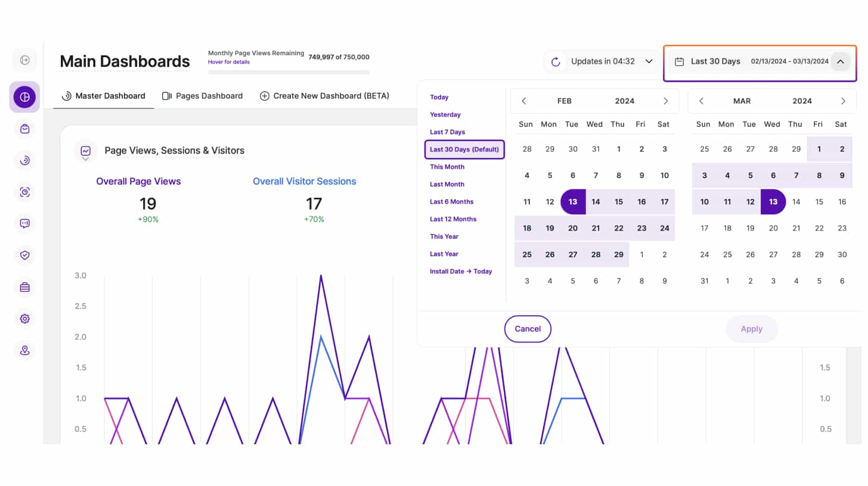Select the Last 7 Days preset
Screen dimensions: 868x486
point(447,132)
